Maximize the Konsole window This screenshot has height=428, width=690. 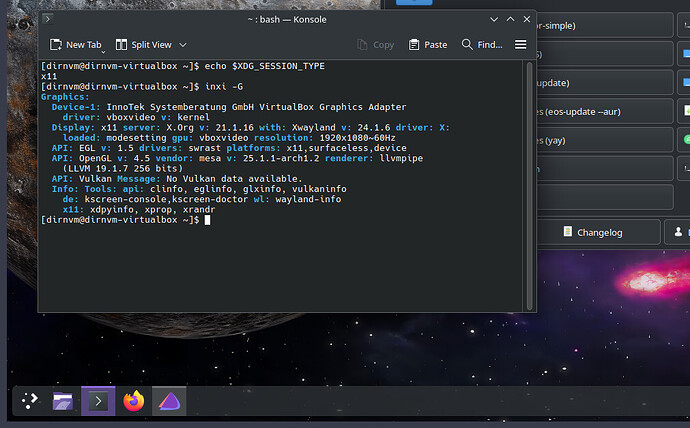tap(510, 19)
